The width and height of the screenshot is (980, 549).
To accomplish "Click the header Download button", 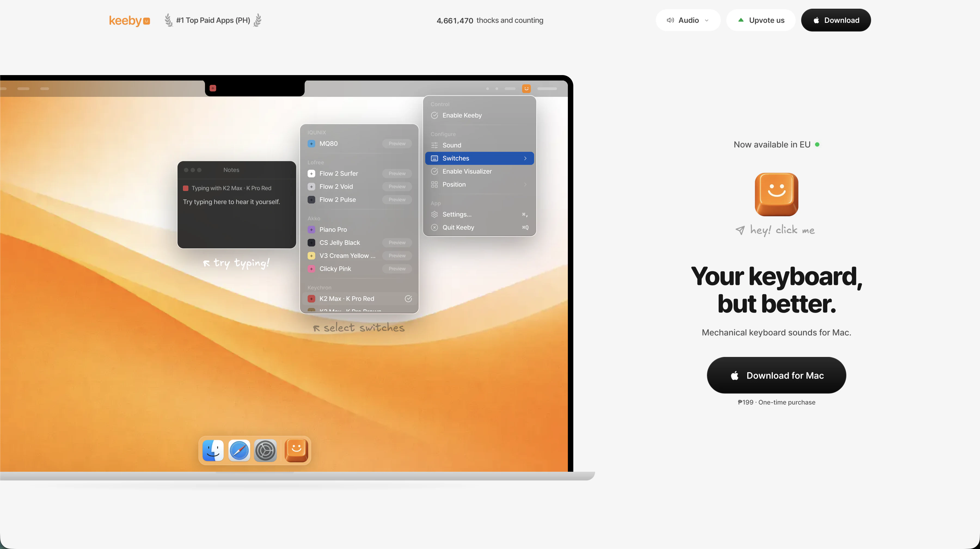I will [836, 20].
